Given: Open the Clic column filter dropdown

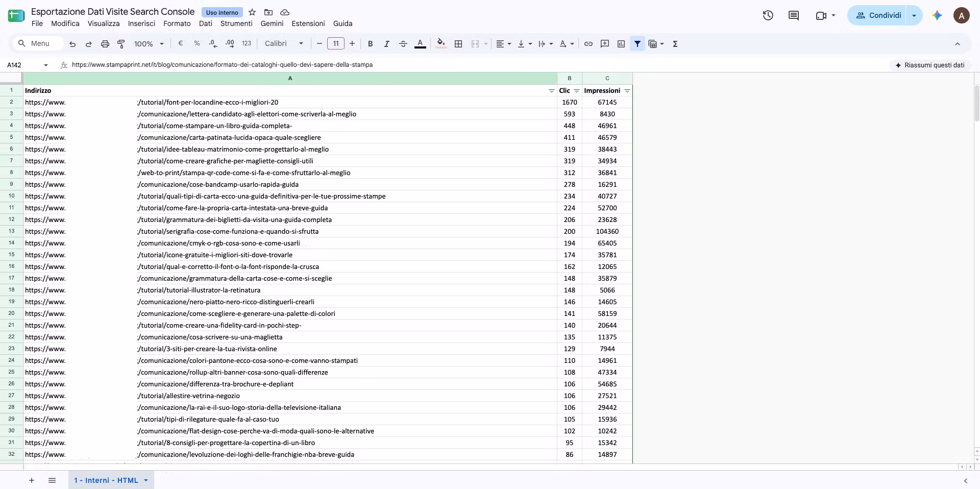Looking at the screenshot, I should click(577, 91).
